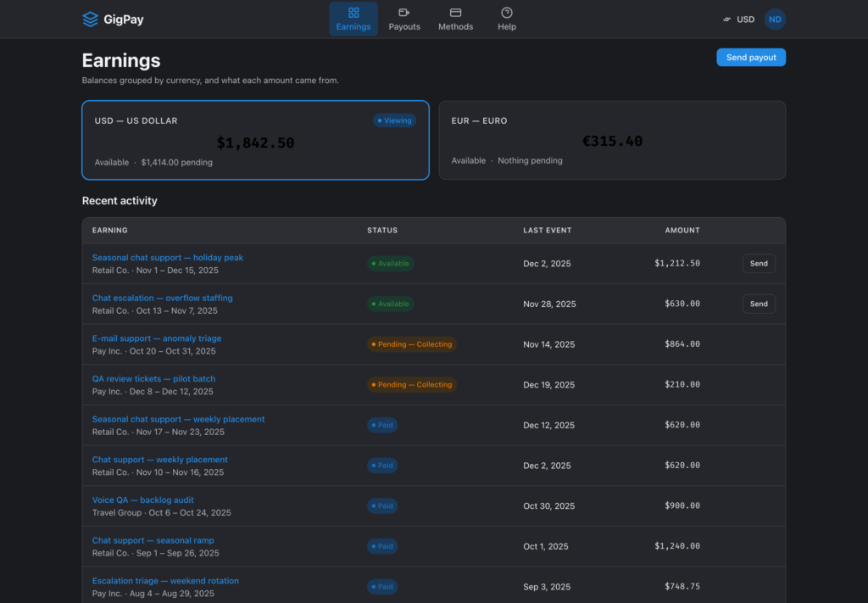The width and height of the screenshot is (868, 603).
Task: Open Escalation triage — weekend rotation link
Action: click(x=165, y=581)
